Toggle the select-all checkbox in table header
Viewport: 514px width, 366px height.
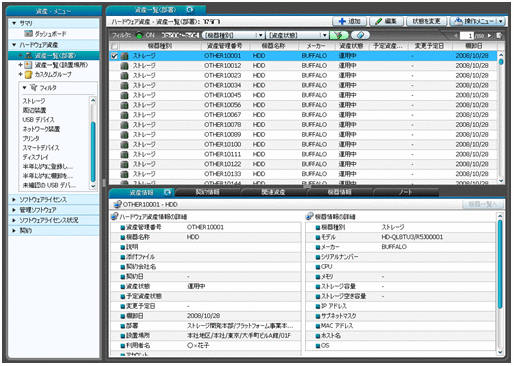tap(114, 46)
